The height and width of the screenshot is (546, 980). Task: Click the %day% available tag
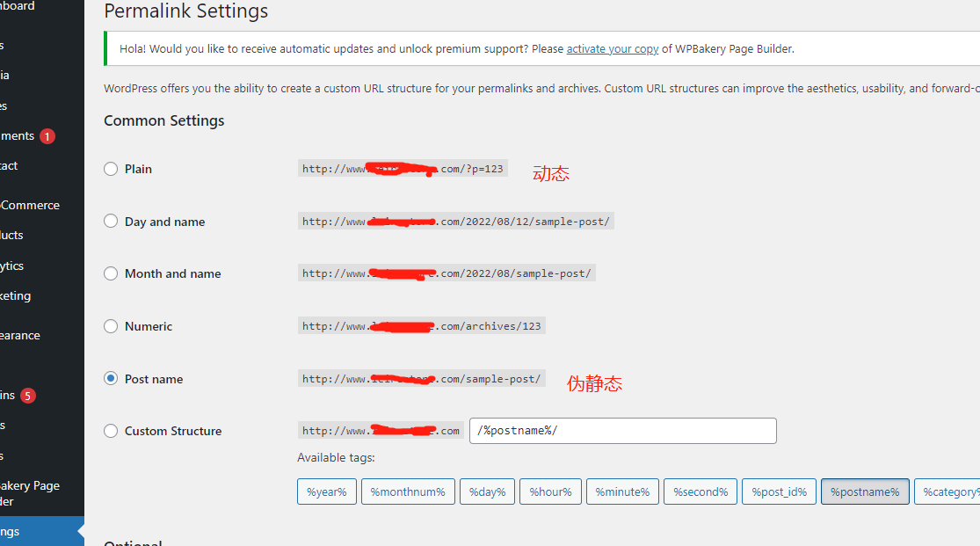487,491
